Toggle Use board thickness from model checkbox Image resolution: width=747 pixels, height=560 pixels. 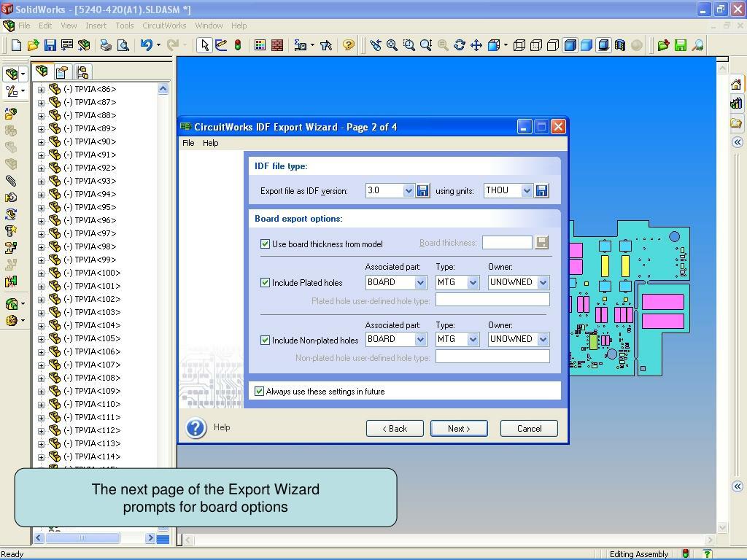[x=266, y=244]
